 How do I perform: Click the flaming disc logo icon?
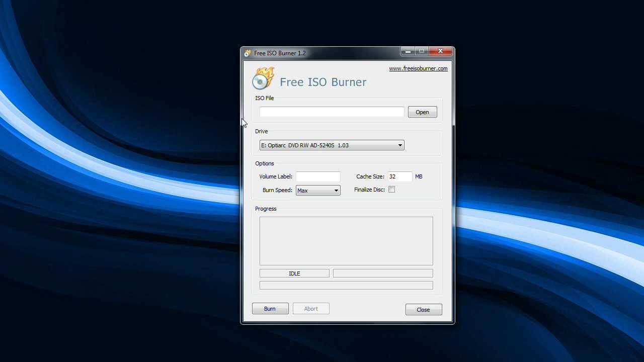coord(263,79)
